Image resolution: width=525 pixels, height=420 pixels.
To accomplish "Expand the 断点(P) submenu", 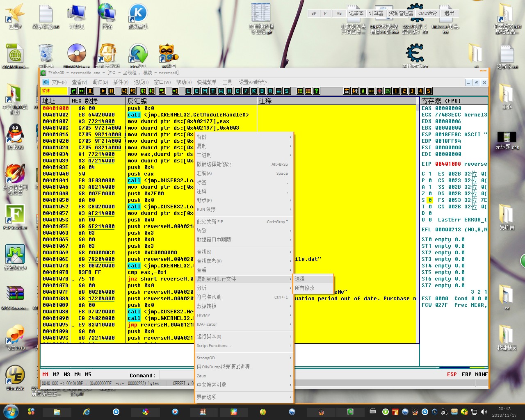I will (x=244, y=200).
